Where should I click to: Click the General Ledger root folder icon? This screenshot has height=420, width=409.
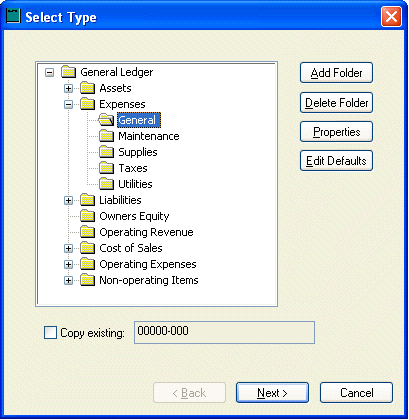(x=68, y=72)
